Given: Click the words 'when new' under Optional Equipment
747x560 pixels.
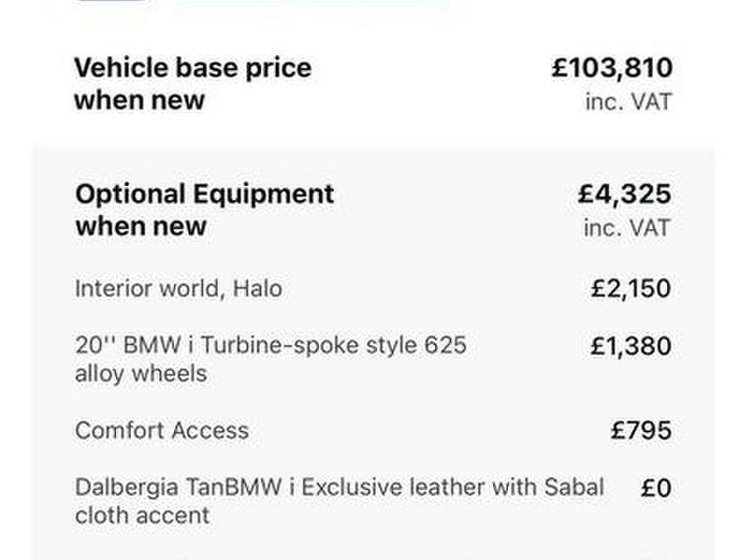Looking at the screenshot, I should pos(141,225).
